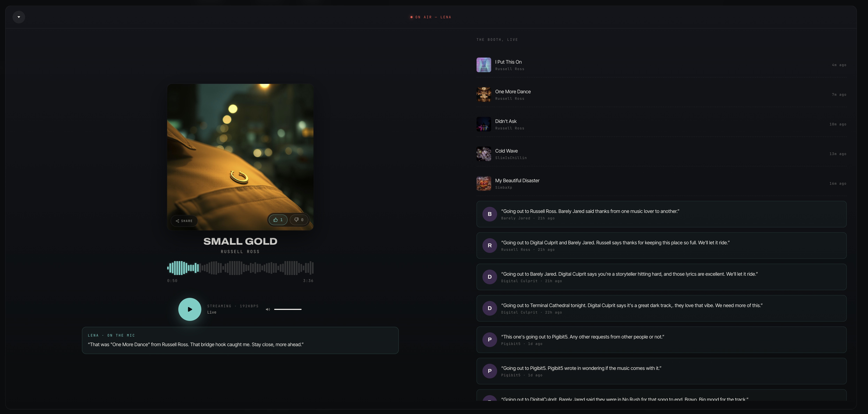Image resolution: width=868 pixels, height=414 pixels.
Task: Click the B avatar for Barely Jared
Action: (490, 214)
